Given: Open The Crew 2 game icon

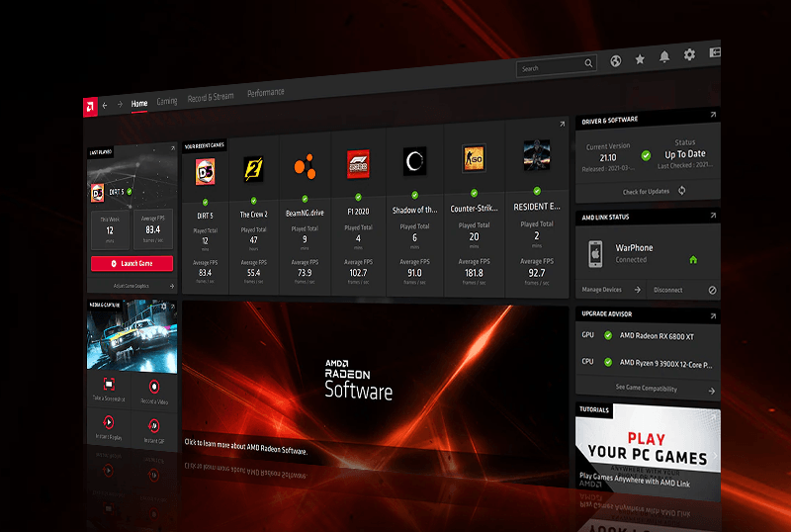Looking at the screenshot, I should coord(253,168).
